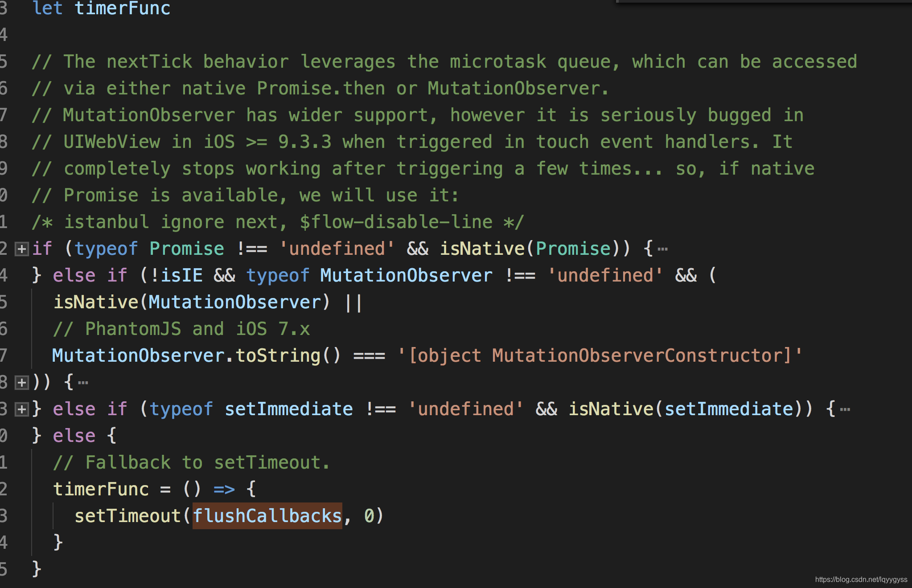Click the Promise inside isNative call
The image size is (912, 588).
(x=573, y=249)
